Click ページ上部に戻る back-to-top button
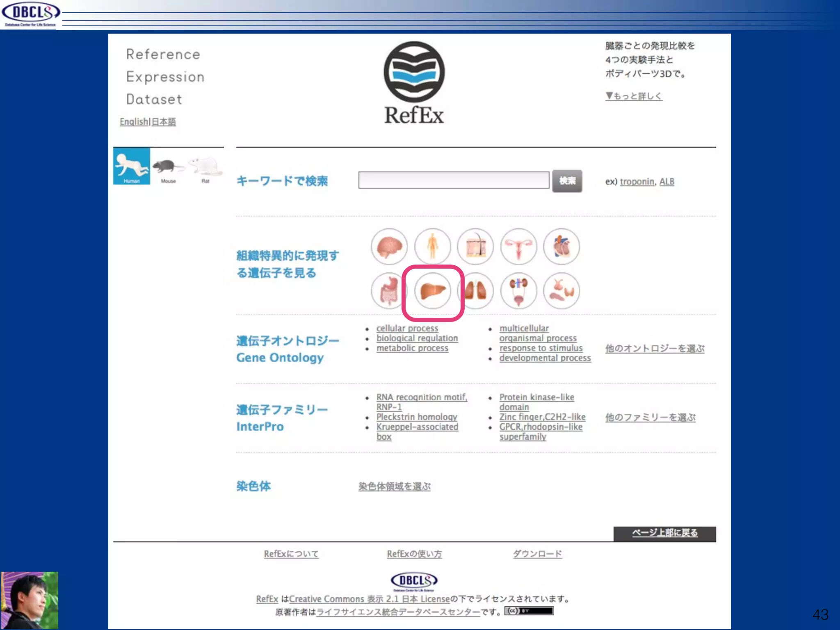Image resolution: width=840 pixels, height=630 pixels. tap(664, 533)
